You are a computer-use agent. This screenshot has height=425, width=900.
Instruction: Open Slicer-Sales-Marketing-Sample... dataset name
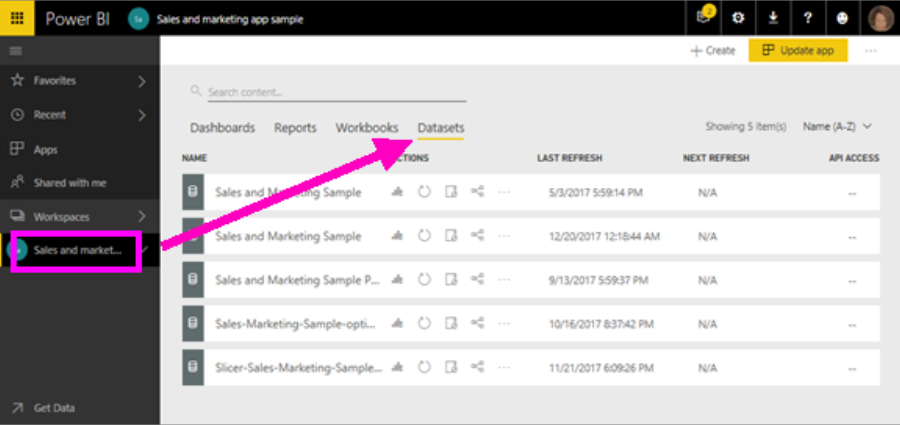[x=298, y=368]
